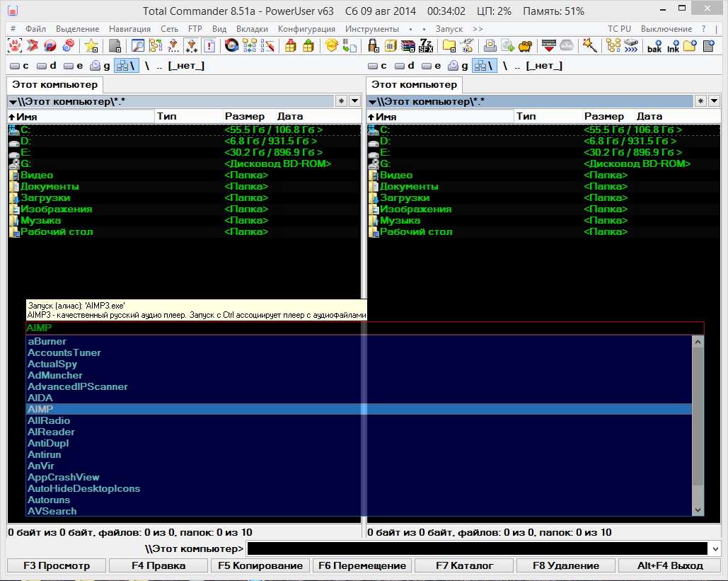
Task: Open the file search magnifier icon
Action: pyautogui.click(x=138, y=45)
